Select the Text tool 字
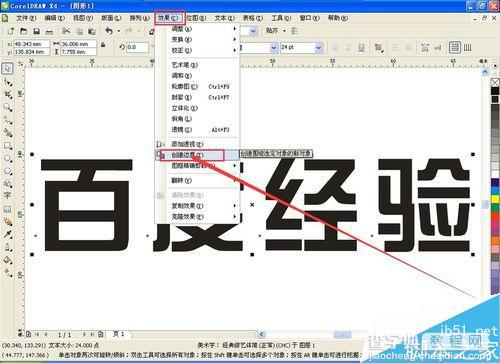The height and width of the screenshot is (363, 500). tap(7, 196)
